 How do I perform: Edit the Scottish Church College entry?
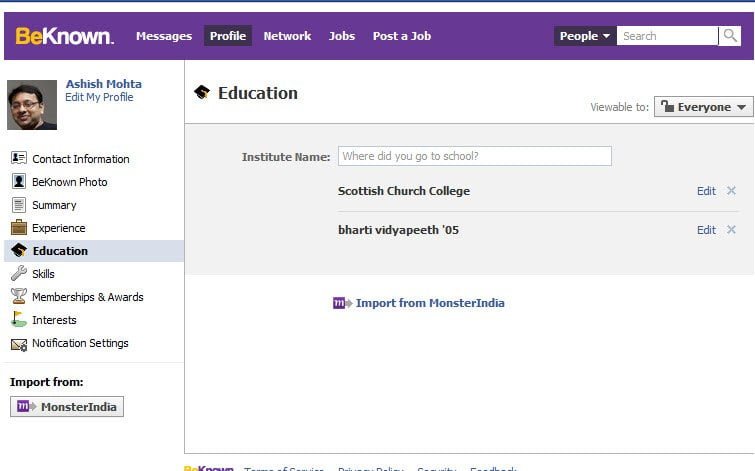(706, 191)
